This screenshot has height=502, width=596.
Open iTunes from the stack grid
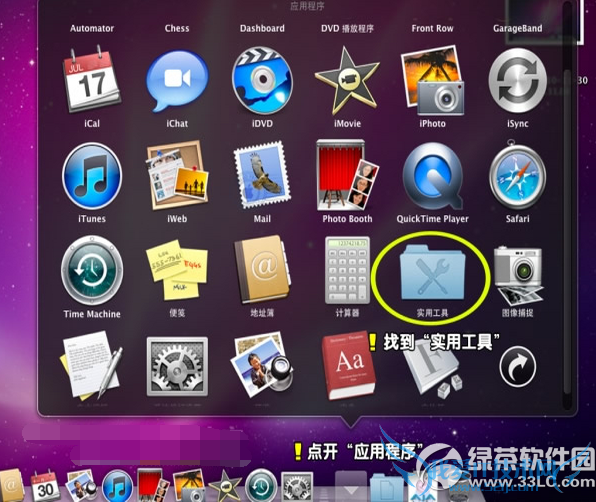click(92, 176)
